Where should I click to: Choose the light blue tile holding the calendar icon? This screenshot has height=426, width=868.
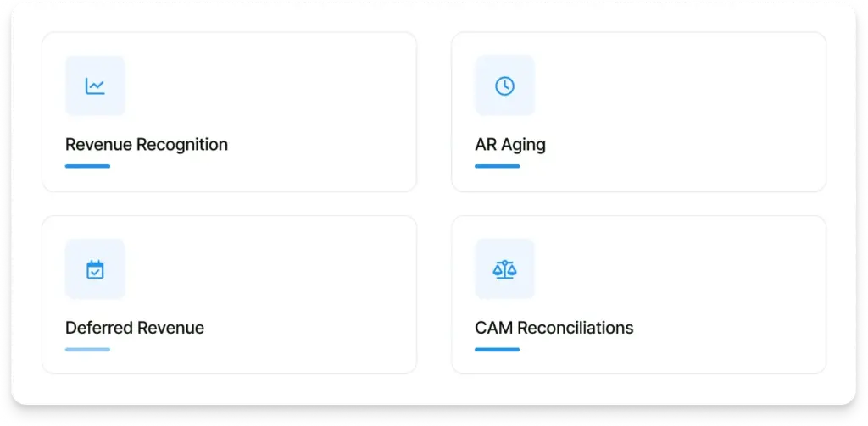[95, 268]
